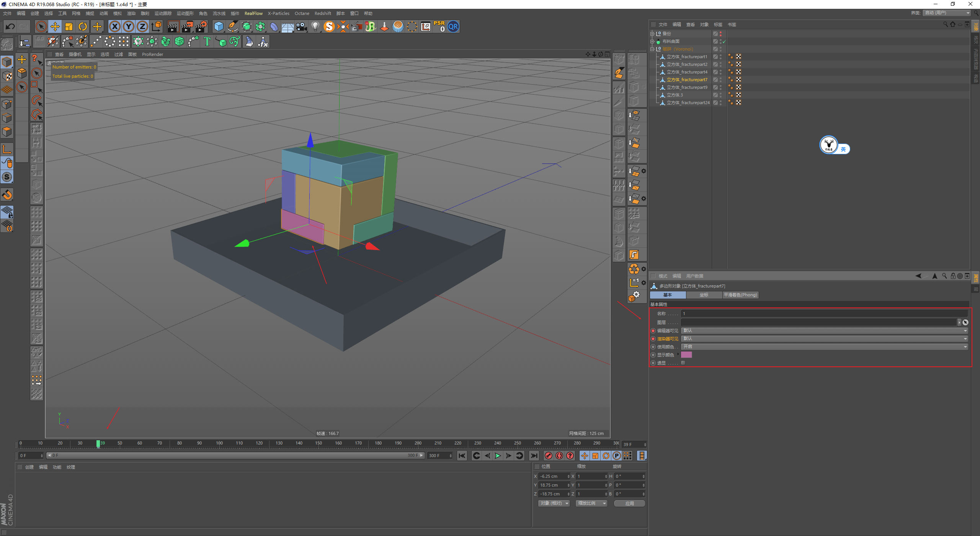Switch to the 坐标 tab

(x=704, y=295)
